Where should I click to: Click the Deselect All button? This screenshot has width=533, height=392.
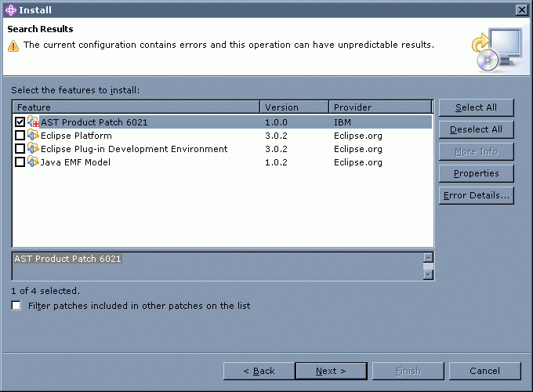click(x=476, y=129)
